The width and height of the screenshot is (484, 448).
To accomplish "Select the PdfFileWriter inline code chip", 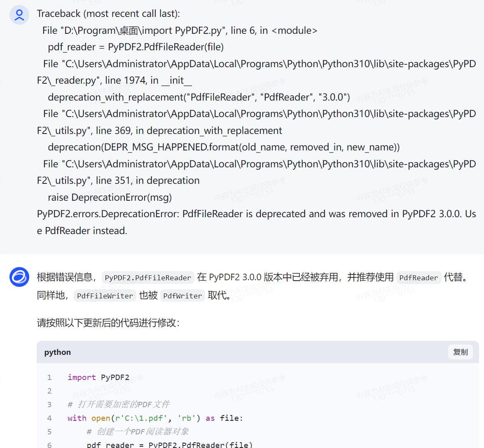I will 105,296.
